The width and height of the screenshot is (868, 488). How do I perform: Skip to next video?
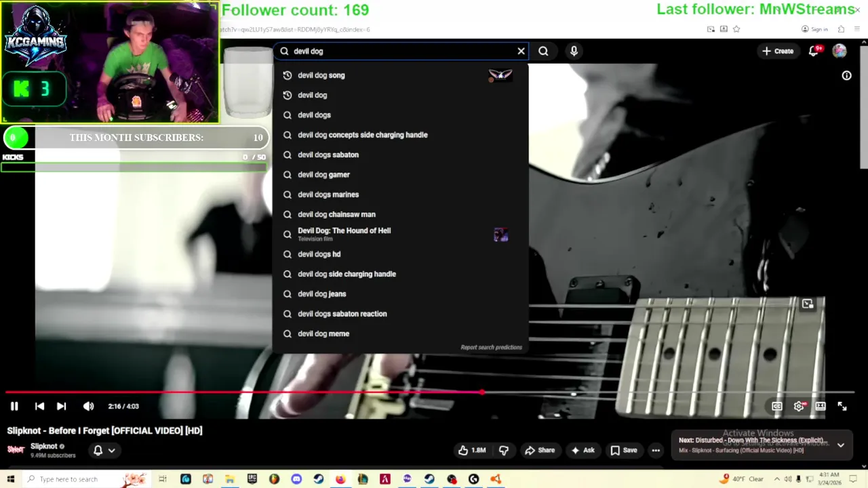(61, 406)
